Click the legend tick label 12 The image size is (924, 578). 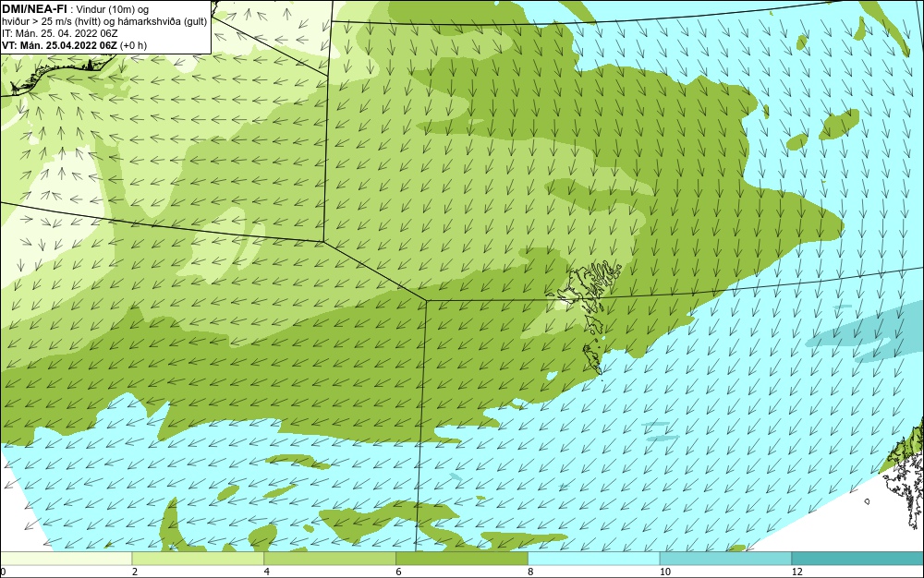point(796,572)
